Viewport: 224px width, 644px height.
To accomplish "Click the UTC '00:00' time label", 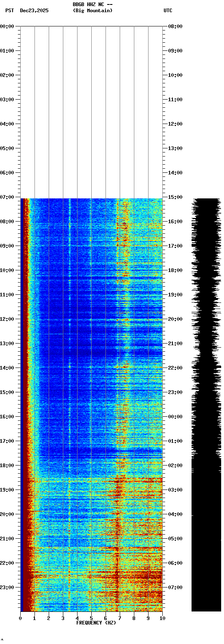I will [x=175, y=417].
